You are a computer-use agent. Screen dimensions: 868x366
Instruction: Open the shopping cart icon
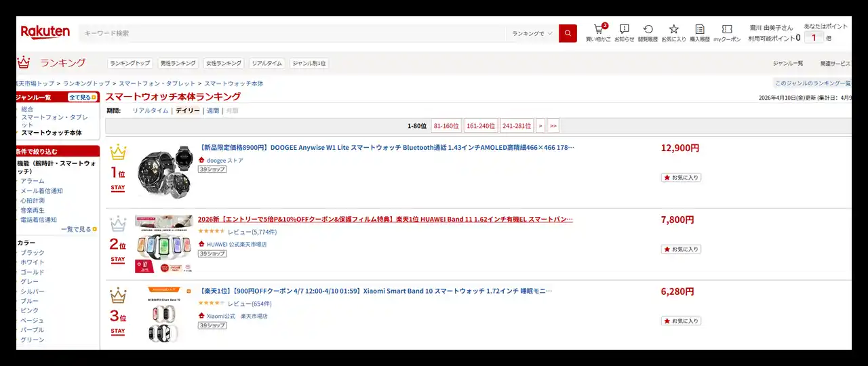tap(598, 30)
